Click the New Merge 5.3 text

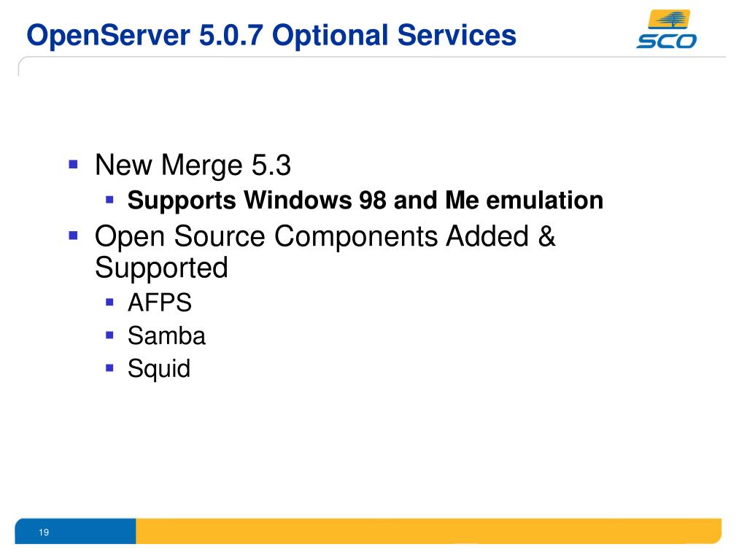tap(193, 166)
